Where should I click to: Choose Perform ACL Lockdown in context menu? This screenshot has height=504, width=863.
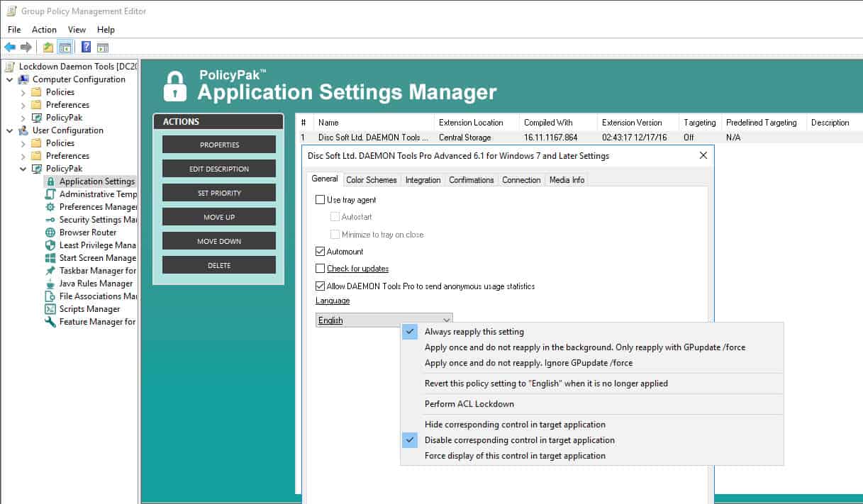pos(592,404)
